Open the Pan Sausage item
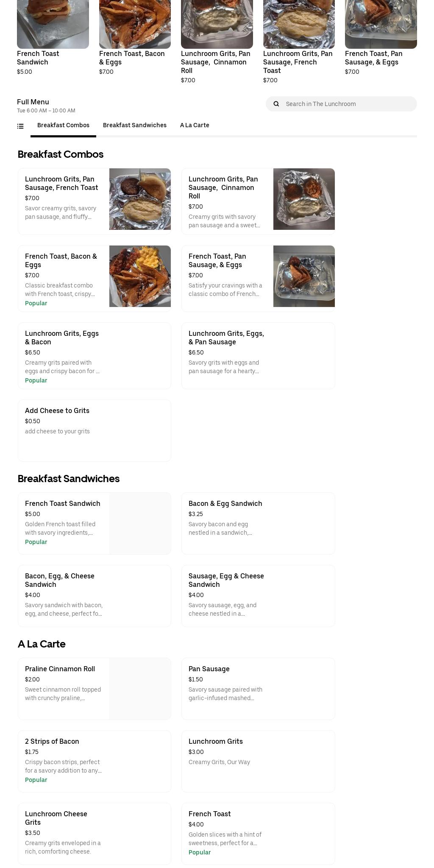The width and height of the screenshot is (434, 868). (x=258, y=688)
